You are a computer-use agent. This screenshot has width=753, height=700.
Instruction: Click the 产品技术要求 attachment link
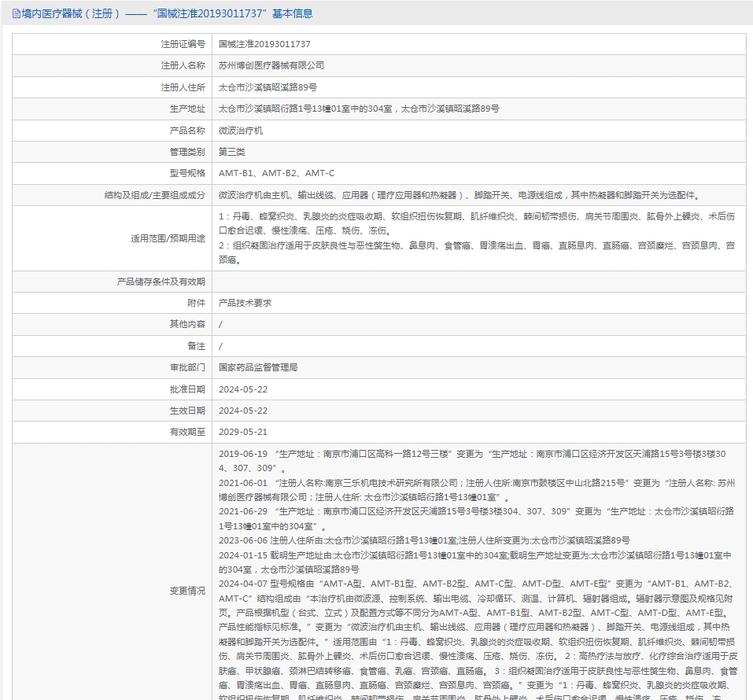click(x=245, y=303)
